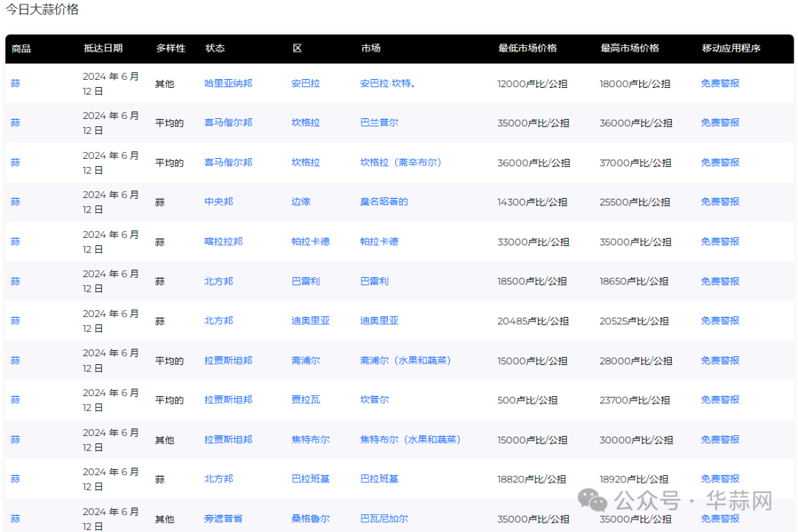Open the 哈里亚纳邦 state link
This screenshot has width=798, height=532.
228,83
